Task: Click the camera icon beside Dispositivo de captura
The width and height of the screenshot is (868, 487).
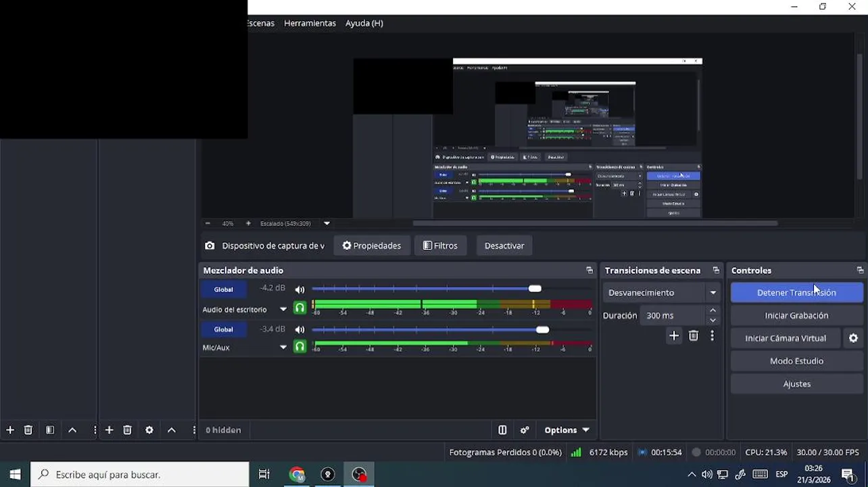Action: pos(210,246)
